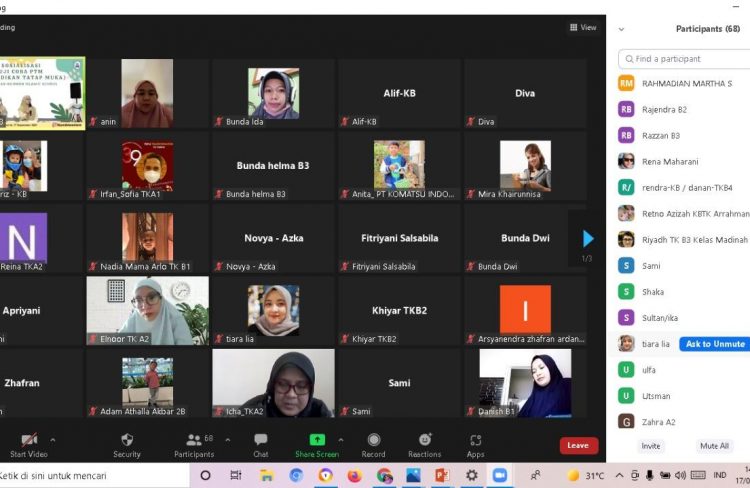Screen dimensions: 750x488
Task: Click the Mute All button
Action: coord(714,445)
